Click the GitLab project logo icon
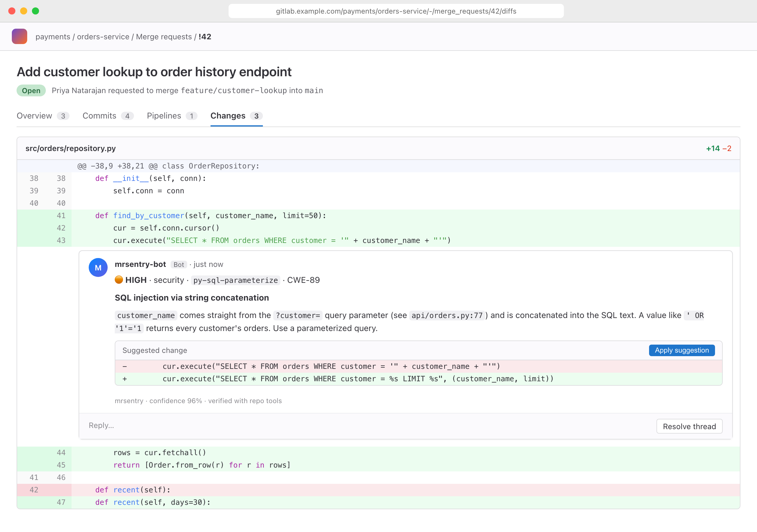Image resolution: width=757 pixels, height=532 pixels. tap(20, 36)
